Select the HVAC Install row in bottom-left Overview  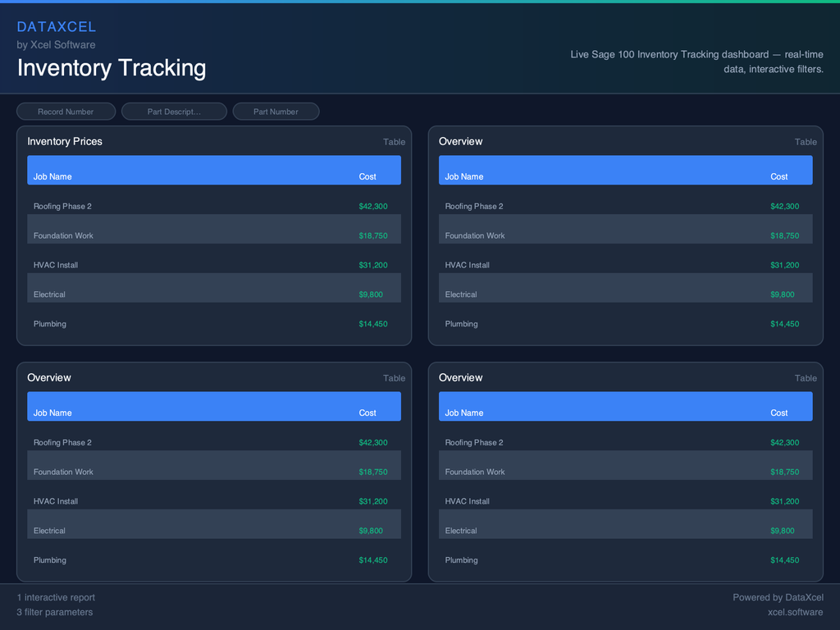click(x=213, y=501)
